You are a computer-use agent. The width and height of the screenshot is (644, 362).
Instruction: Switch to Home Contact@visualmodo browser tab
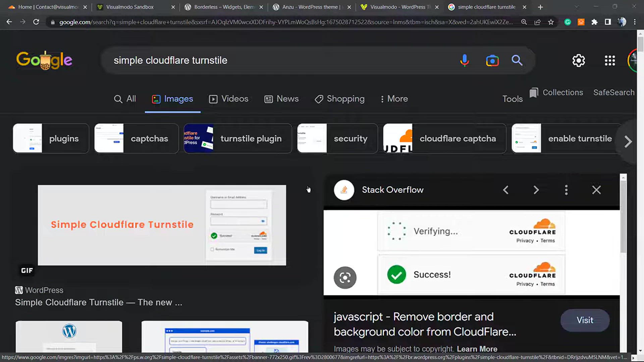[x=48, y=7]
